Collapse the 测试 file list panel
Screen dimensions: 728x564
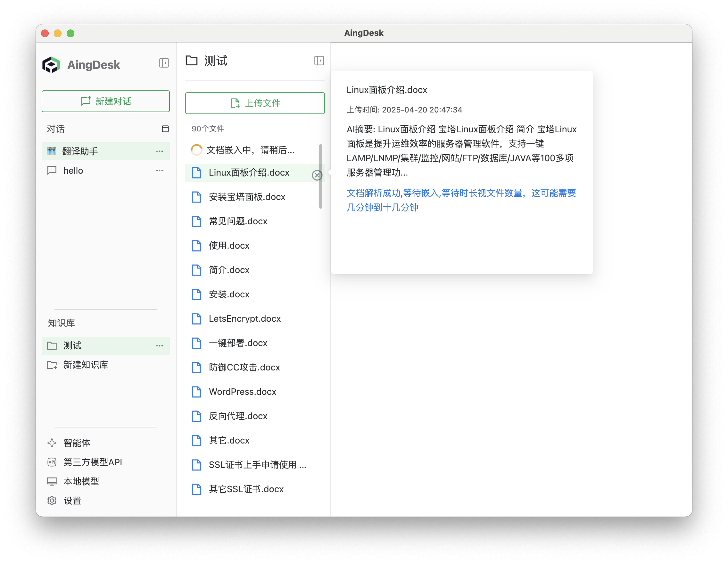click(x=319, y=61)
